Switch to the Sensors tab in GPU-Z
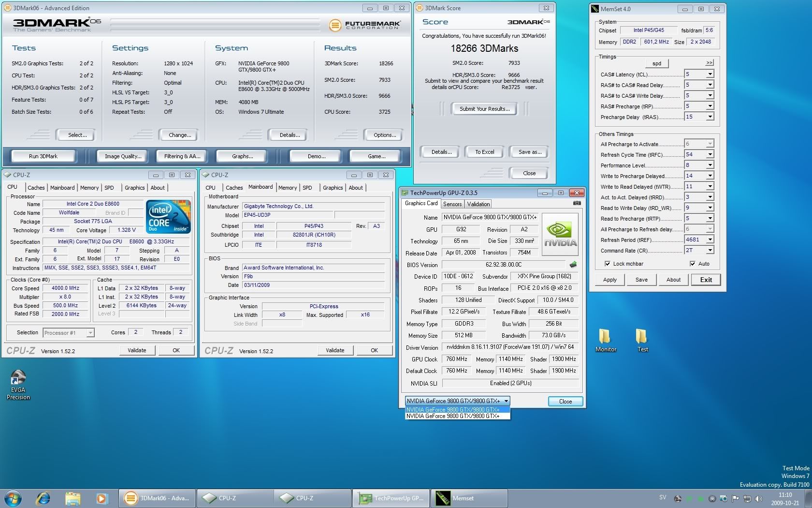The height and width of the screenshot is (508, 812). coord(452,204)
